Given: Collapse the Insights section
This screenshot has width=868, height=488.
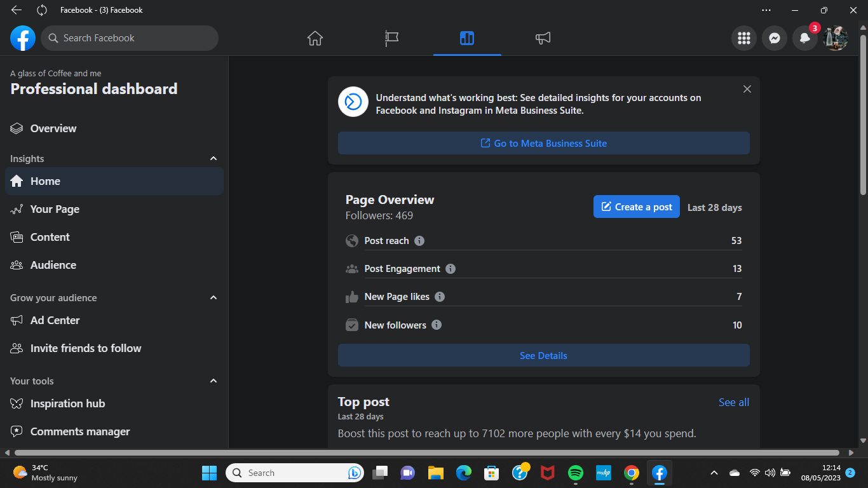Looking at the screenshot, I should [214, 159].
